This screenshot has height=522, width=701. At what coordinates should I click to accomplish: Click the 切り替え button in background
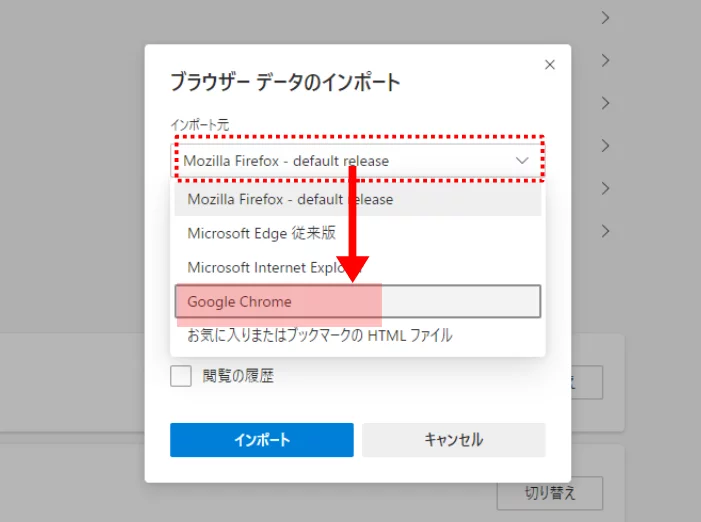(549, 493)
